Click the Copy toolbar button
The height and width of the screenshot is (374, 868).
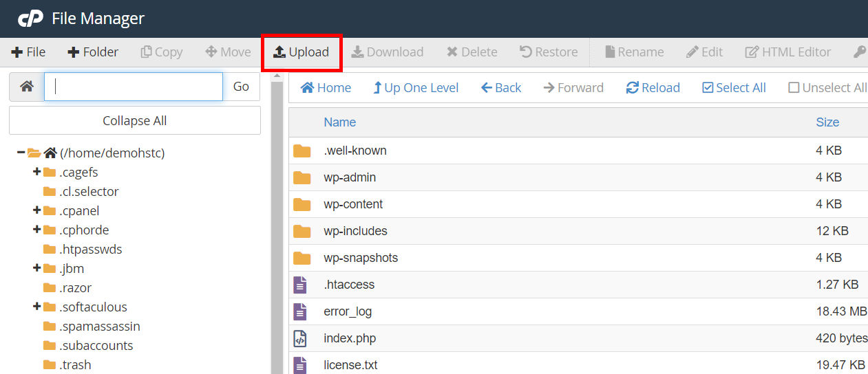[x=162, y=52]
